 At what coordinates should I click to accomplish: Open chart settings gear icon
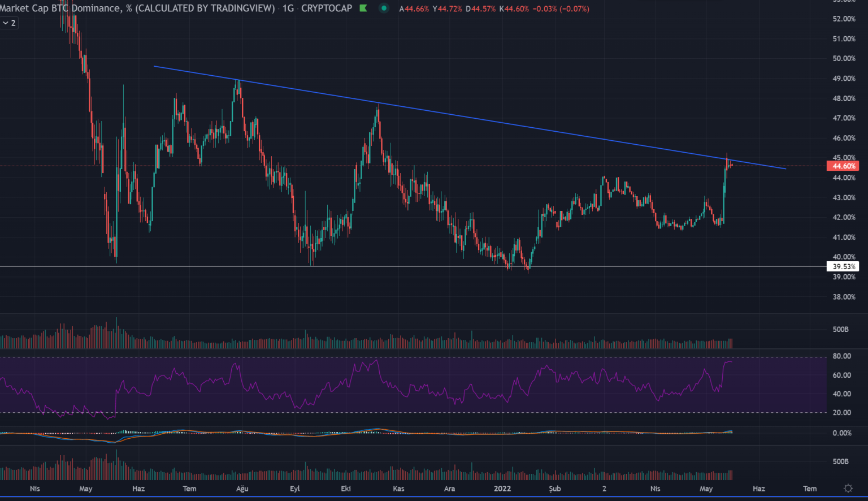coord(848,489)
